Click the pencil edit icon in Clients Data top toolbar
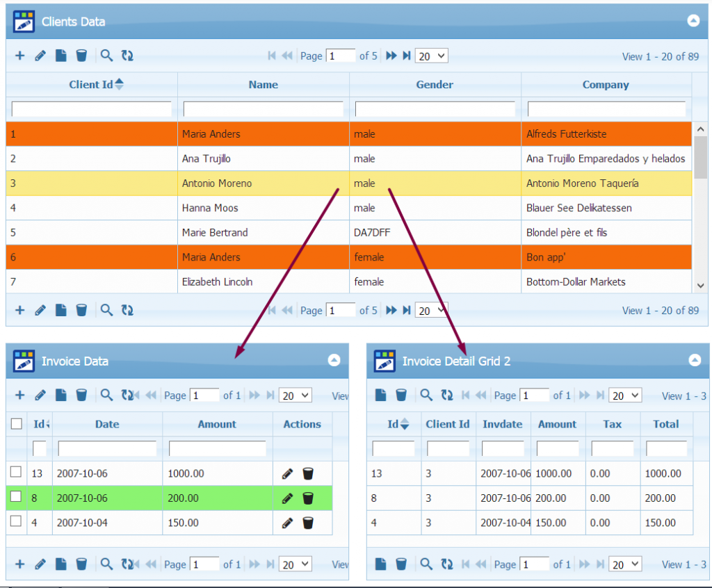This screenshot has height=588, width=712. (40, 56)
